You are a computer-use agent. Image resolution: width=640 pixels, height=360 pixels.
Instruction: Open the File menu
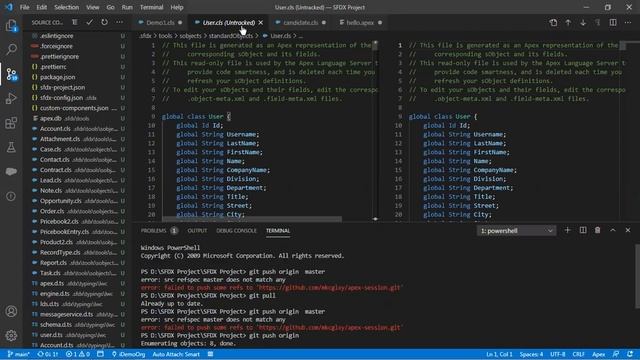(x=24, y=7)
